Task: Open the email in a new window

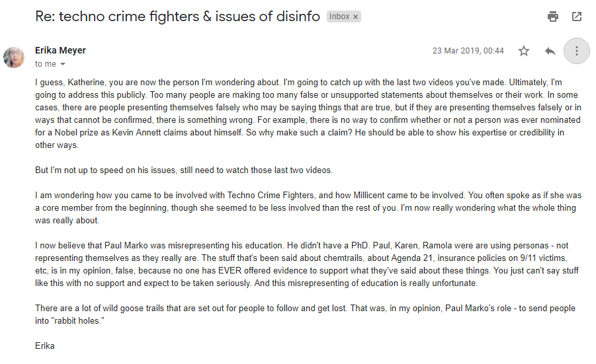Action: tap(577, 17)
